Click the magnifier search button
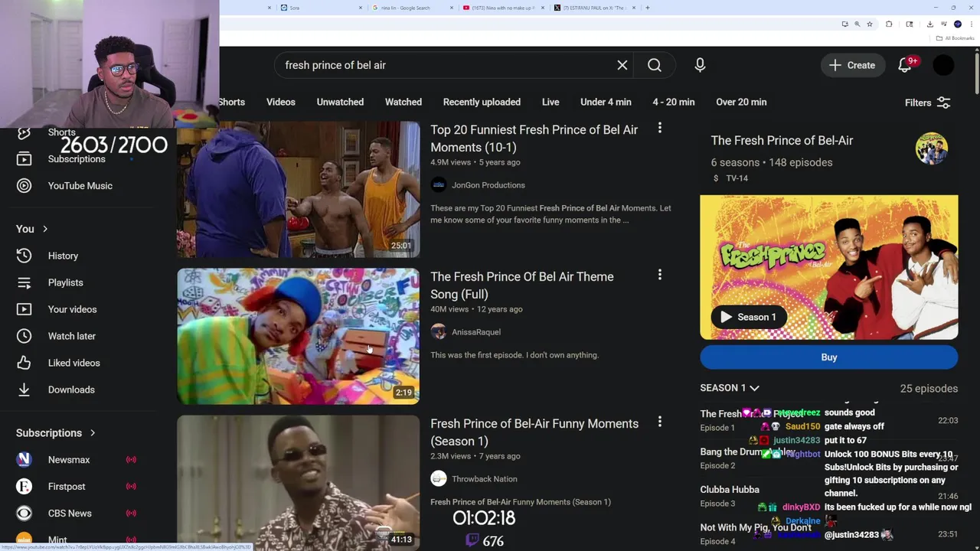Screen dimensions: 980x551 tap(655, 65)
